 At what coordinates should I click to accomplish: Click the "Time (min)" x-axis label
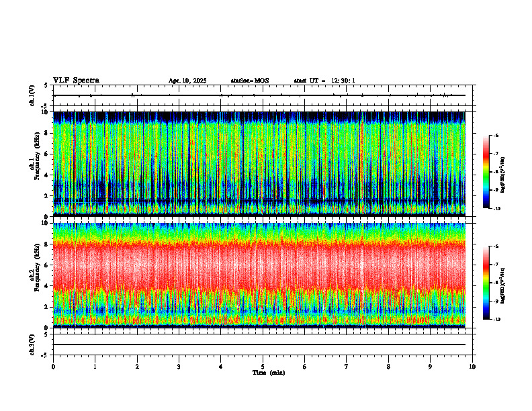(269, 373)
